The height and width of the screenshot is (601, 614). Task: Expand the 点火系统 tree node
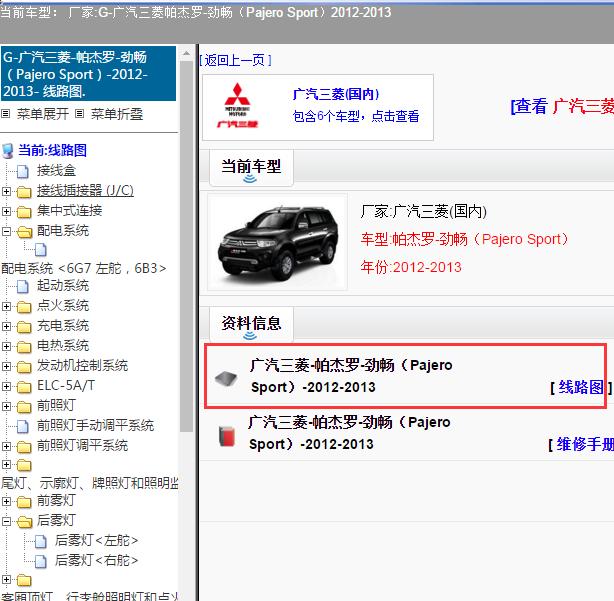click(6, 306)
